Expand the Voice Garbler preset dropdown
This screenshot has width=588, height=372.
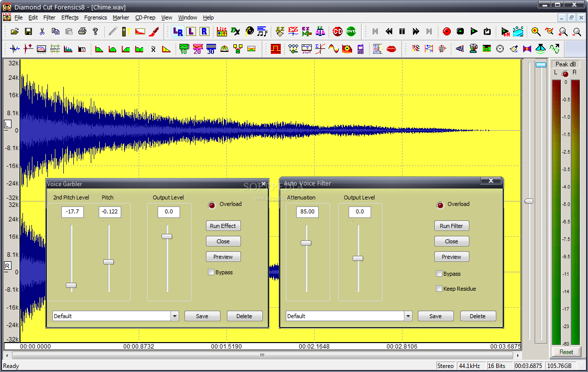[x=175, y=316]
